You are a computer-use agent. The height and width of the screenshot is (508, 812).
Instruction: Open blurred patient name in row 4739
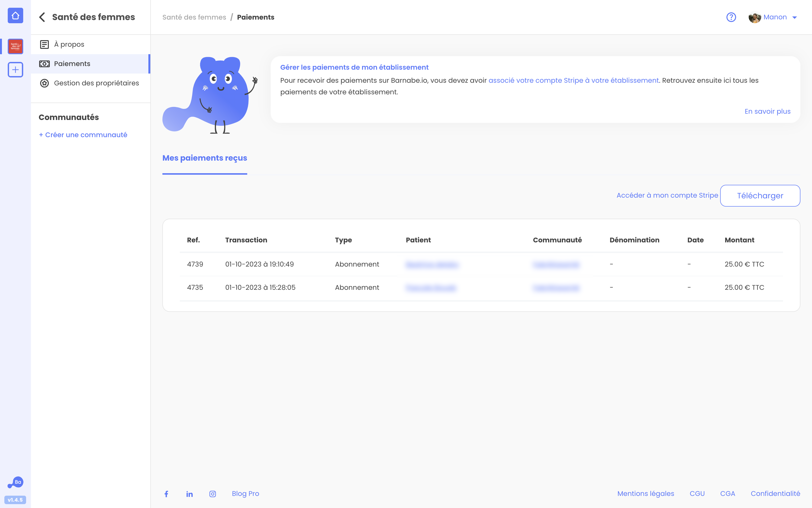[432, 265]
